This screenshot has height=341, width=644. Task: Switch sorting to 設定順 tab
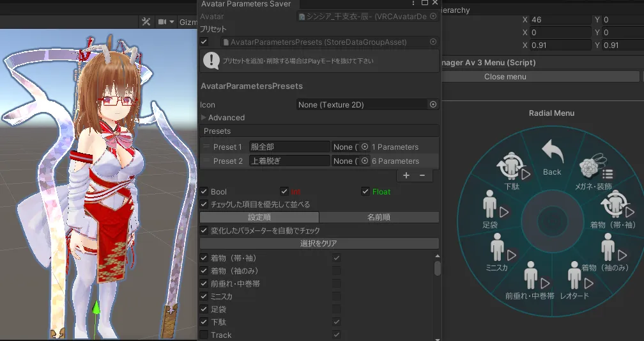[259, 218]
